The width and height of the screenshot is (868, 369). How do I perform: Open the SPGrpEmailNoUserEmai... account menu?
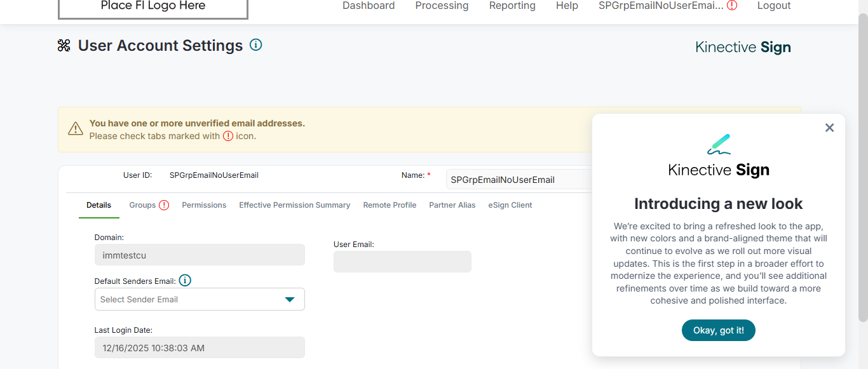[661, 6]
